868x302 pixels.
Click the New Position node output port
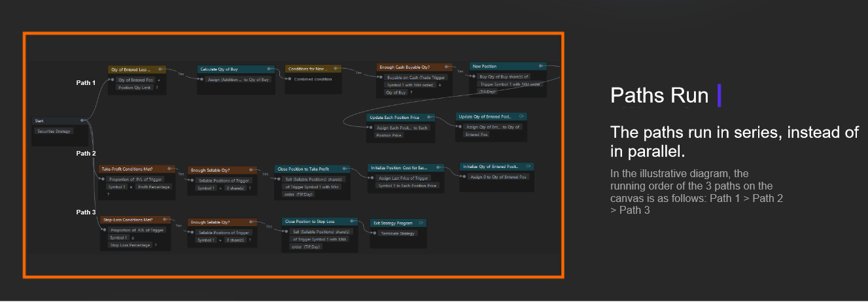click(541, 66)
